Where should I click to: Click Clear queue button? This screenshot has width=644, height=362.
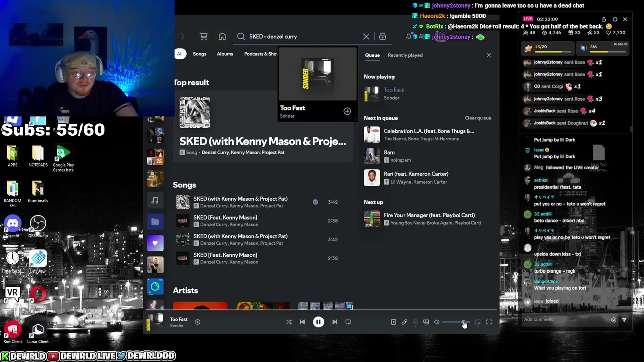478,118
